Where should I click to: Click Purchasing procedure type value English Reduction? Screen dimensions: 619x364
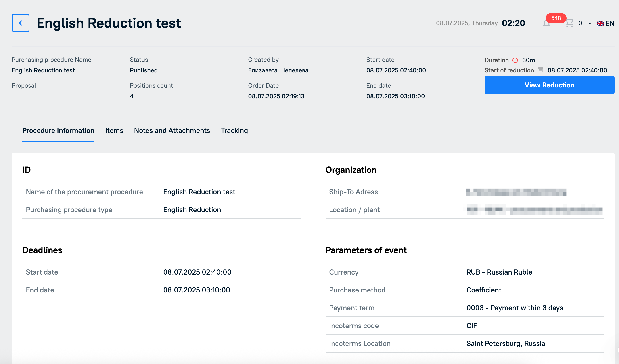coord(192,210)
